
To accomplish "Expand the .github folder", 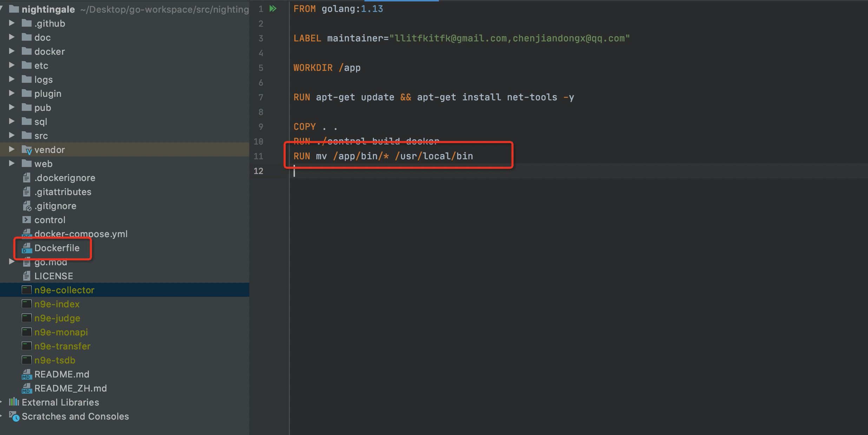I will (11, 23).
